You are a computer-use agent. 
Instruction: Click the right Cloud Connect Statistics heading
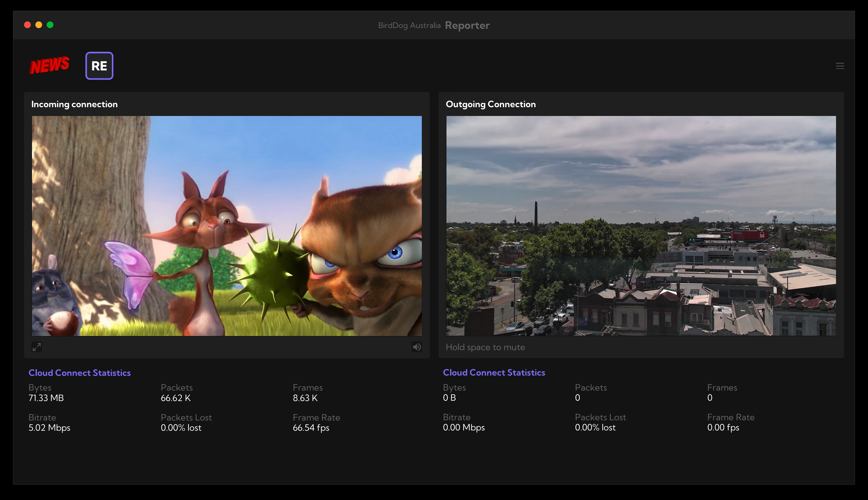[494, 372]
